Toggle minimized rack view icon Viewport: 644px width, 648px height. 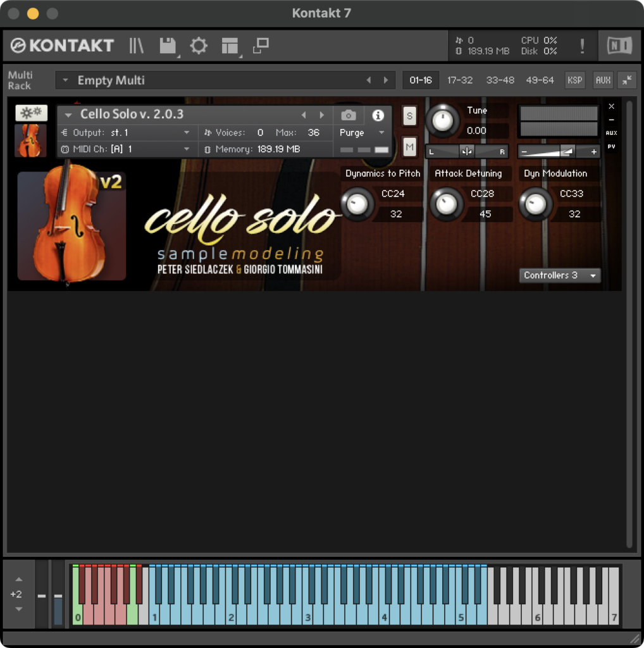pos(261,46)
